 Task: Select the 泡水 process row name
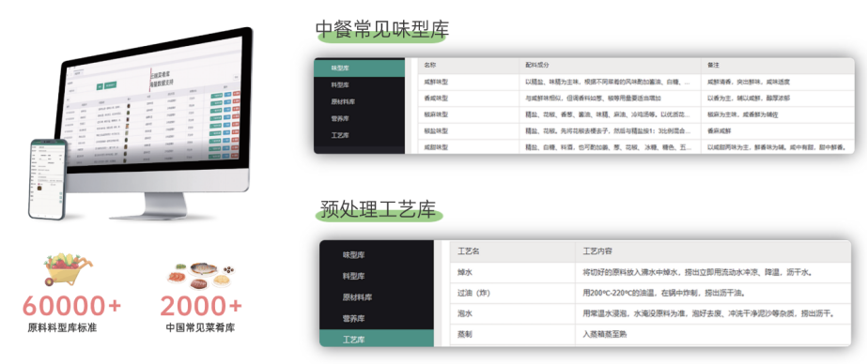point(465,313)
